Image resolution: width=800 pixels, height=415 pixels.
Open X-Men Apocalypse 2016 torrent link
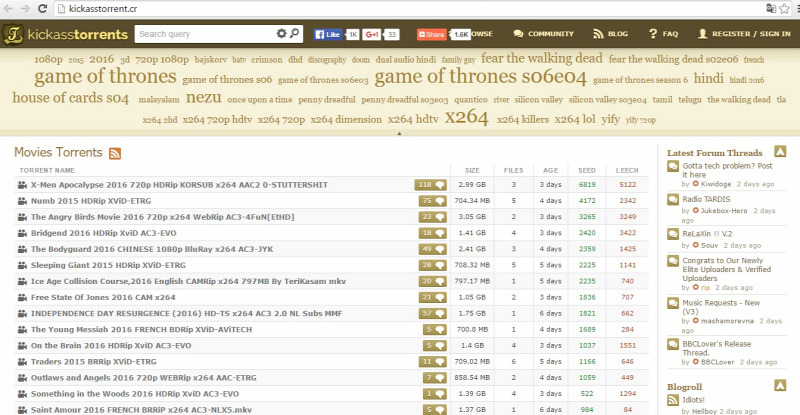point(179,185)
